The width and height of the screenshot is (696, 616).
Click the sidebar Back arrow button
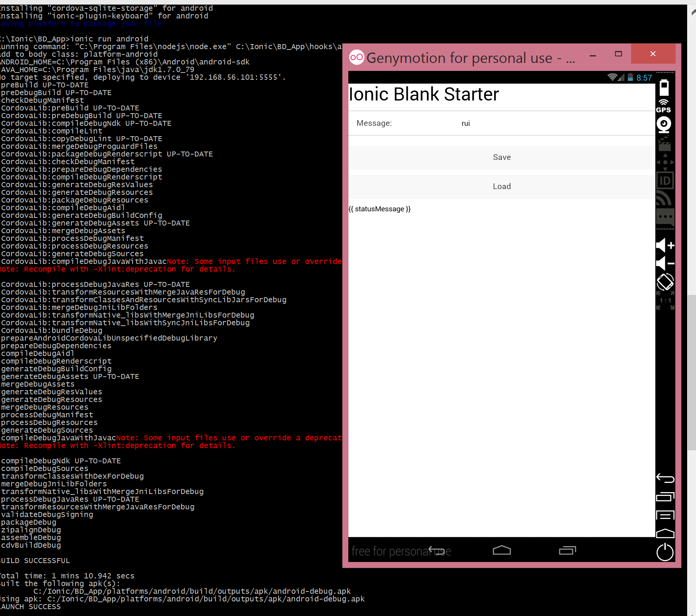(x=665, y=478)
